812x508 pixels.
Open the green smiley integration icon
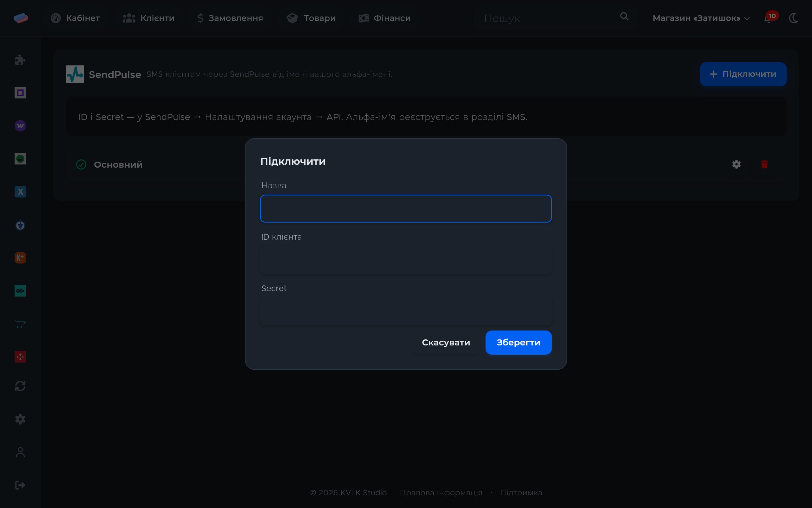coord(20,158)
